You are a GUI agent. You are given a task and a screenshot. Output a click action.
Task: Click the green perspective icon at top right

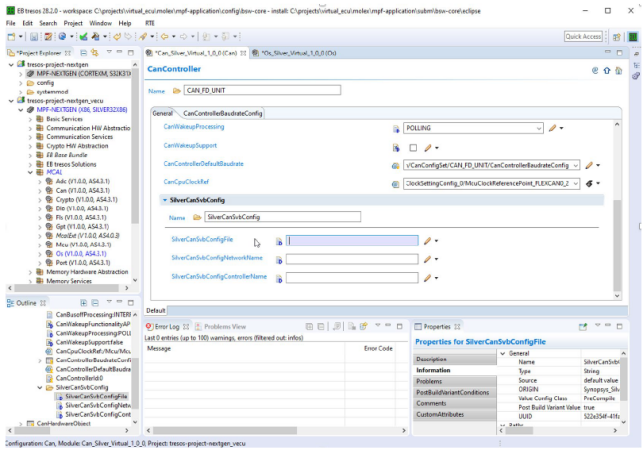tap(633, 37)
